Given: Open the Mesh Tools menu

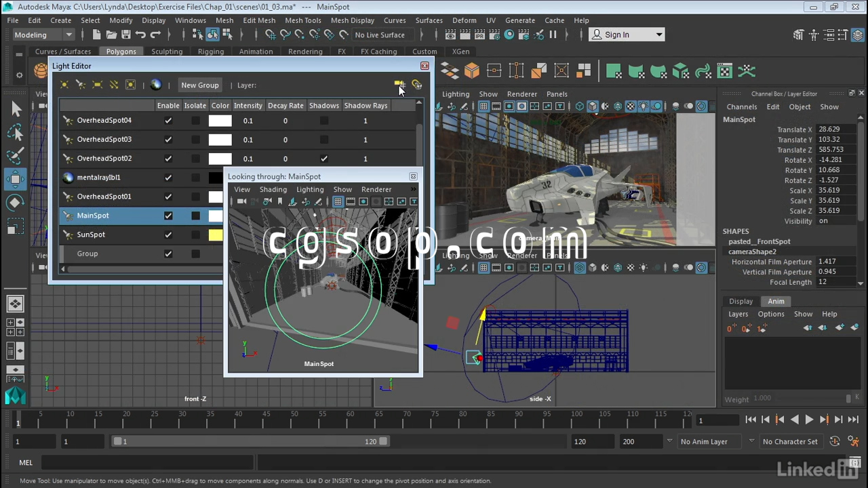Looking at the screenshot, I should click(x=302, y=20).
